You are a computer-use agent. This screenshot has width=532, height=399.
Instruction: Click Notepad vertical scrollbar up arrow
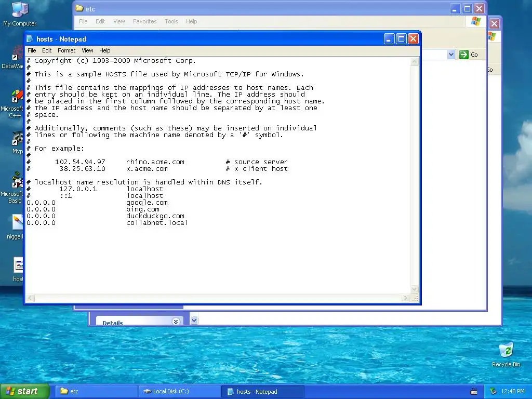(414, 61)
